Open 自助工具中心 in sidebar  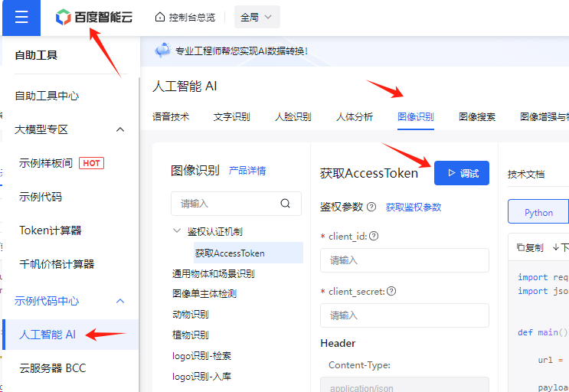[47, 96]
